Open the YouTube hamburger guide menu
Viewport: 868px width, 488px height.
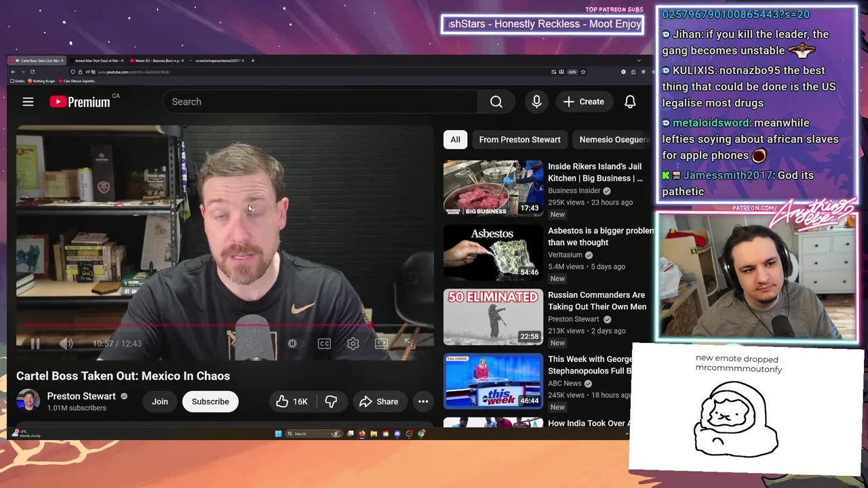pos(28,102)
